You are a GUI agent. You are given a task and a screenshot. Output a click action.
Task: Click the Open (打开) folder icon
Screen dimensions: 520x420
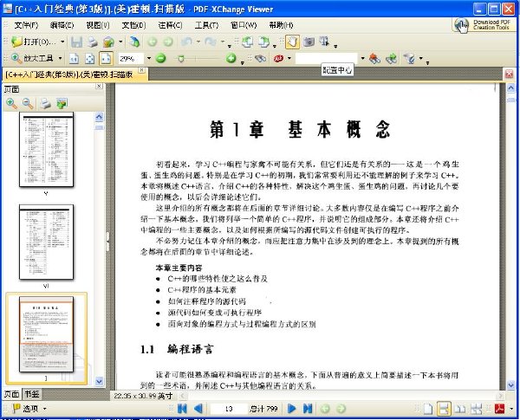tap(16, 42)
